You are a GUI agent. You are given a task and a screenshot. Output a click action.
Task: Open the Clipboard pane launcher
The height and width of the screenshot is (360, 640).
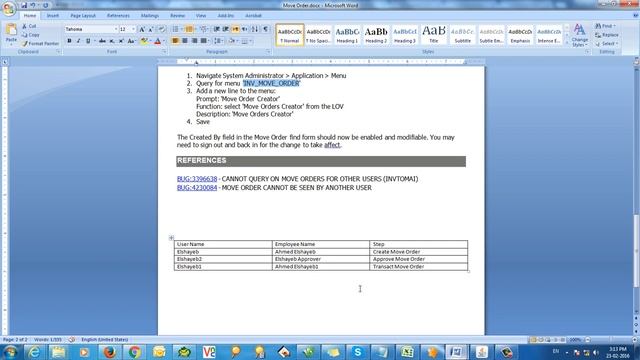58,52
